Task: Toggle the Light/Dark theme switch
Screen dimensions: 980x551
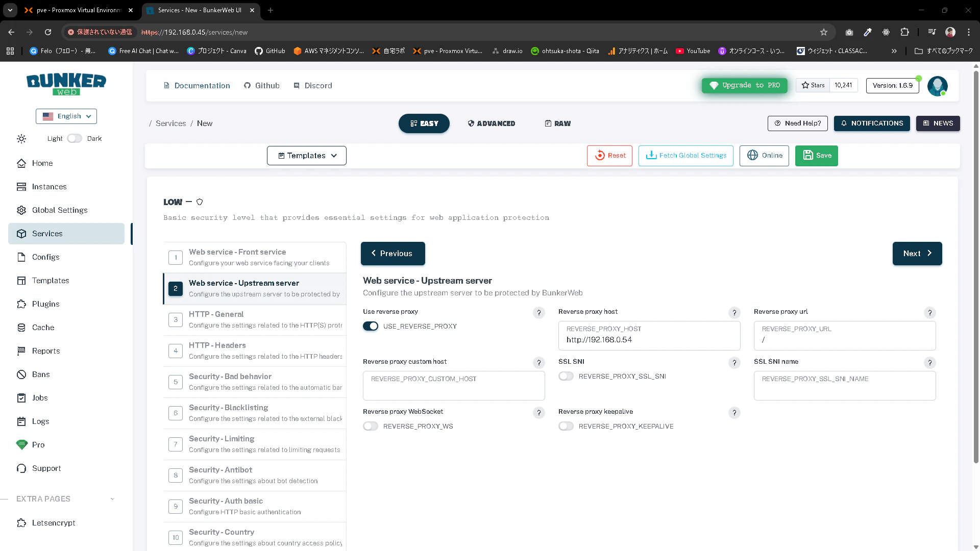Action: [x=75, y=139]
